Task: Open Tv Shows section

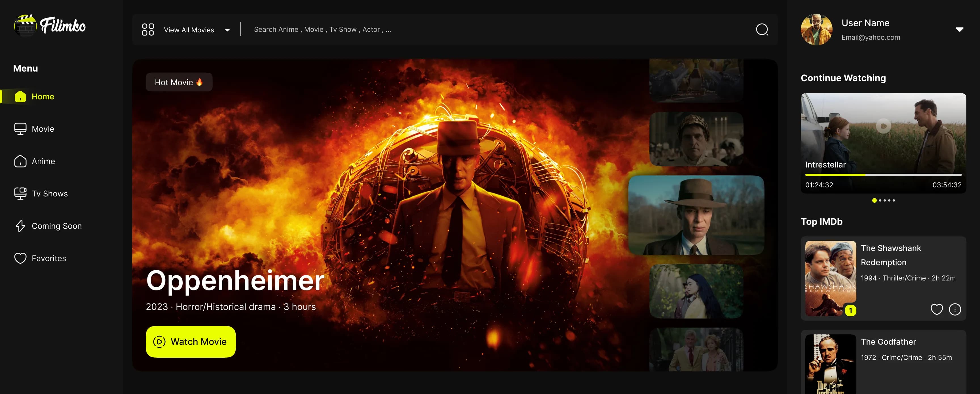Action: pyautogui.click(x=49, y=194)
